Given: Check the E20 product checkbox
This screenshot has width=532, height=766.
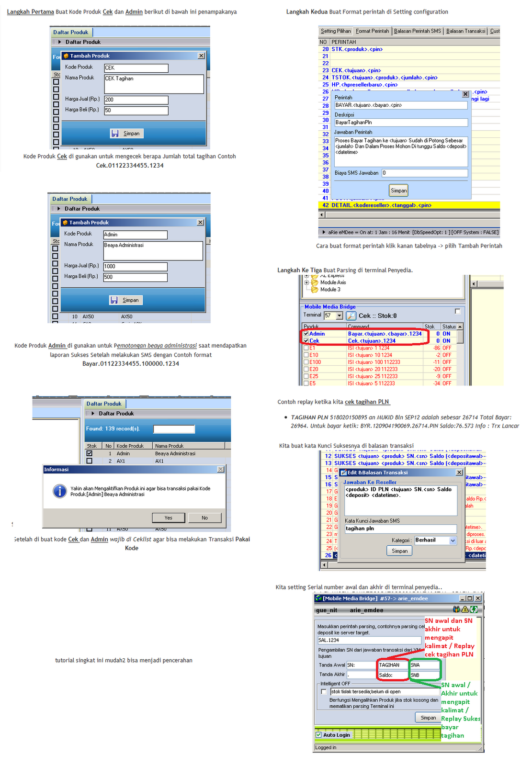Looking at the screenshot, I should [306, 370].
